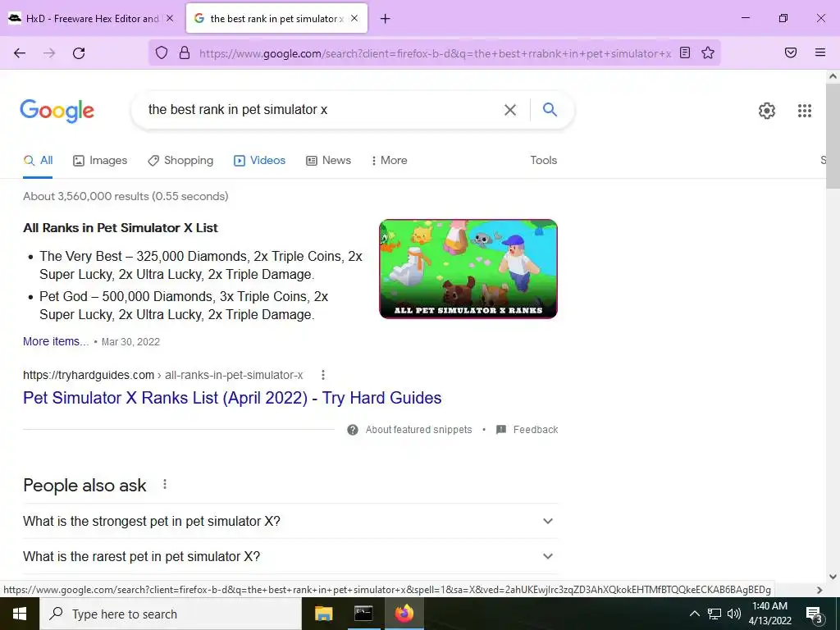Click the blue magnifier search button
The height and width of the screenshot is (630, 840).
[550, 109]
